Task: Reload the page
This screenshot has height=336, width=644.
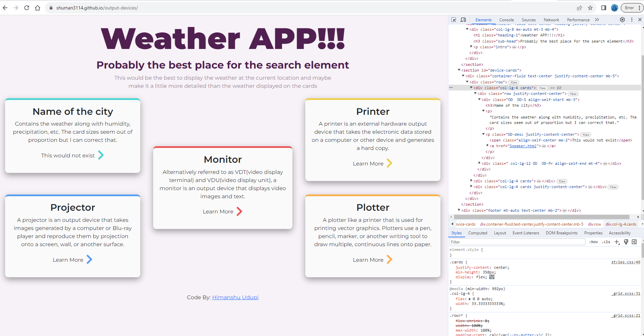Action: click(27, 8)
